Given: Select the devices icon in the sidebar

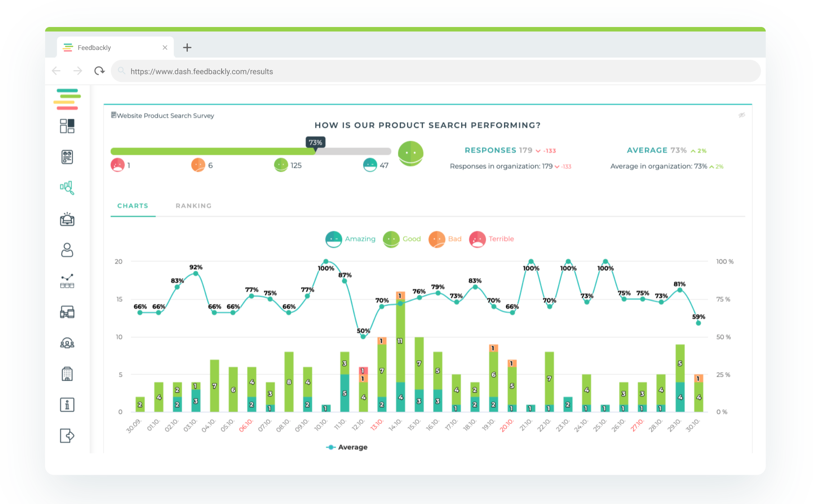Looking at the screenshot, I should coord(67,311).
